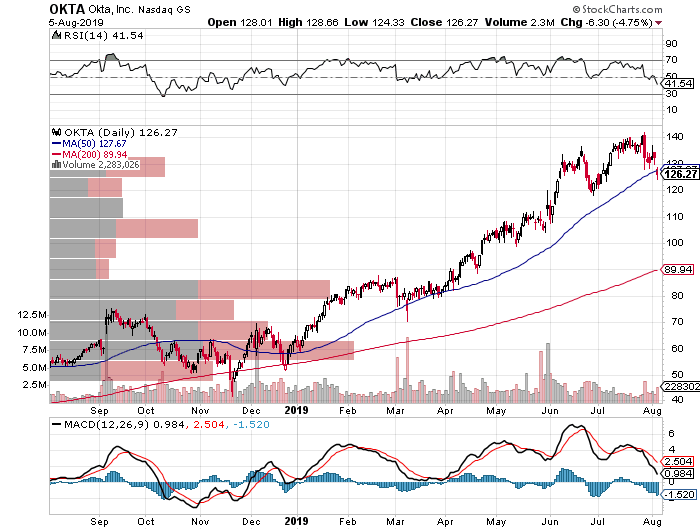The height and width of the screenshot is (530, 700).
Task: Click the Volume 2,283,026 legend label
Action: tap(101, 165)
